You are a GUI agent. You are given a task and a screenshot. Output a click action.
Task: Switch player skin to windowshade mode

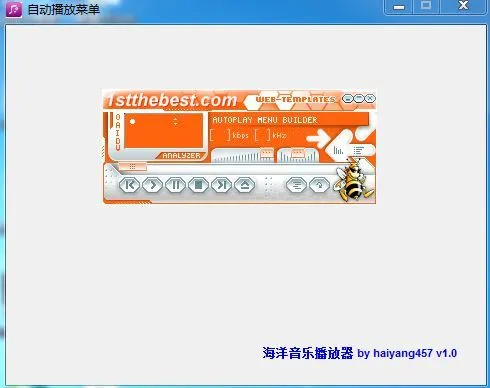click(359, 99)
